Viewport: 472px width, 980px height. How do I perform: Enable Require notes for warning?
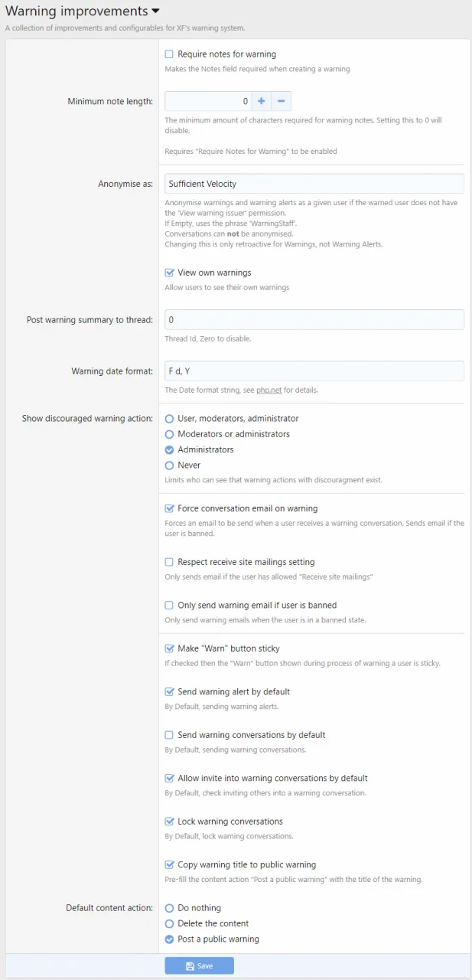click(170, 54)
